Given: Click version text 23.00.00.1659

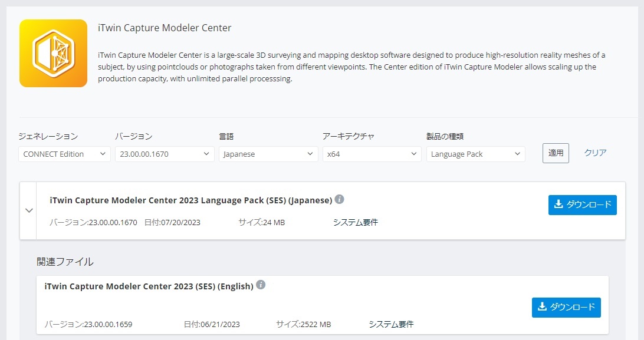Looking at the screenshot, I should pyautogui.click(x=108, y=325).
